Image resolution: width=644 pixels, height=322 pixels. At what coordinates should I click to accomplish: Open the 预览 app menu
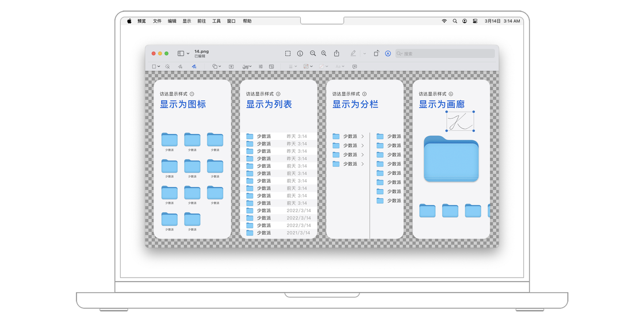coord(141,21)
